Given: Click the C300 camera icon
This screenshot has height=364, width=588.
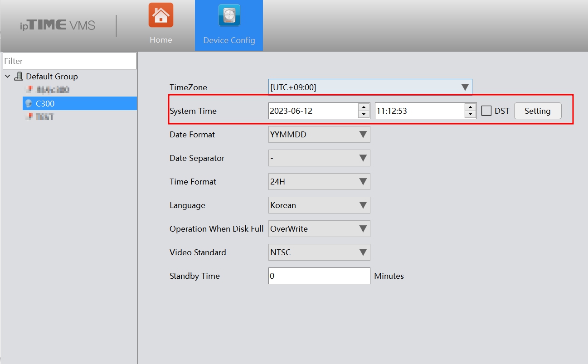Looking at the screenshot, I should (x=29, y=103).
